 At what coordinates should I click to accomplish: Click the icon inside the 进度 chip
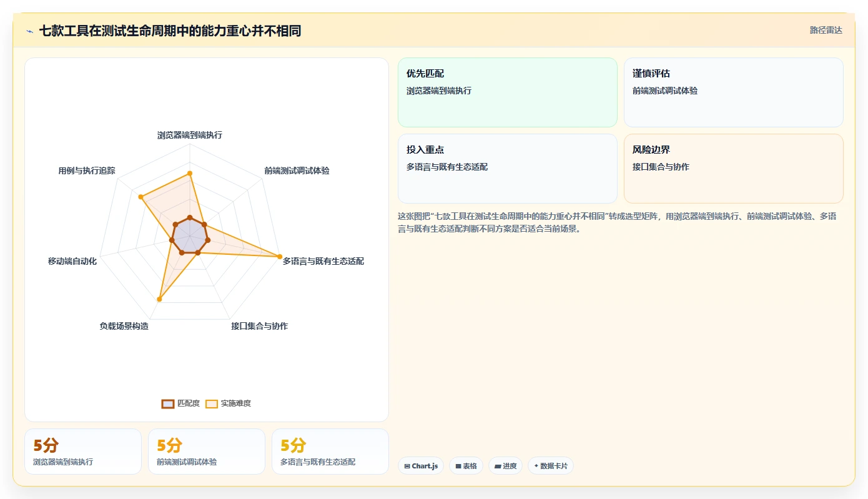pyautogui.click(x=498, y=467)
